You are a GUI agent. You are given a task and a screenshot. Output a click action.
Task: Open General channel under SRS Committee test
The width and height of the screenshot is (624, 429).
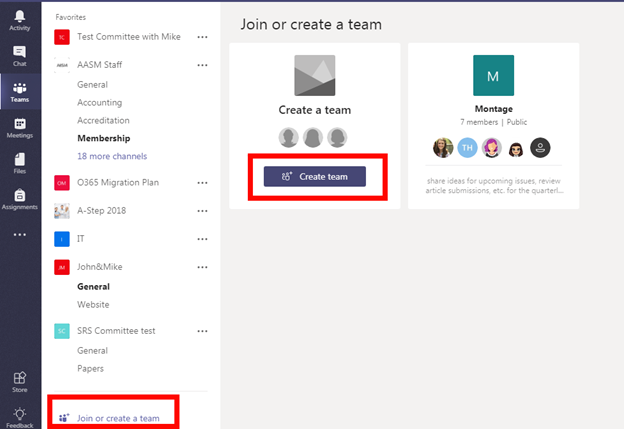coord(92,351)
